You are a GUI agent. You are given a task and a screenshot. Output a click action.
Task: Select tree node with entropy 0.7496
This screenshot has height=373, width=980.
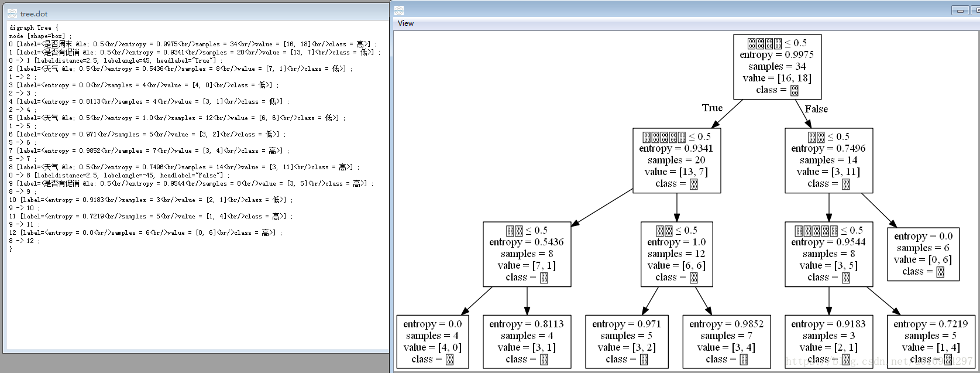coord(828,160)
